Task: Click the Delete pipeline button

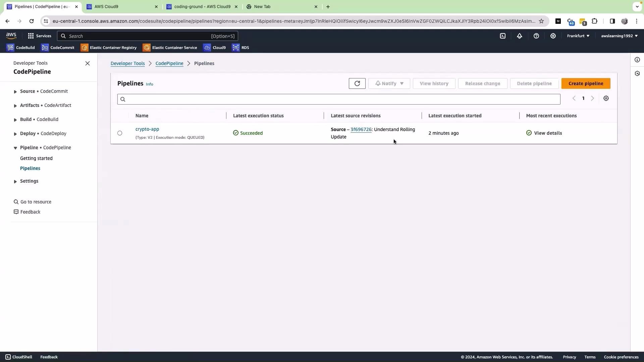Action: coord(534,83)
